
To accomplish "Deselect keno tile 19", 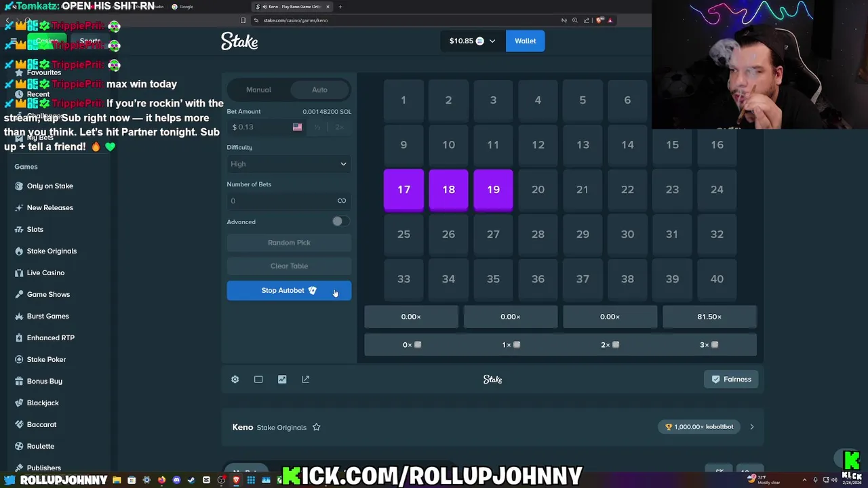I will 493,190.
